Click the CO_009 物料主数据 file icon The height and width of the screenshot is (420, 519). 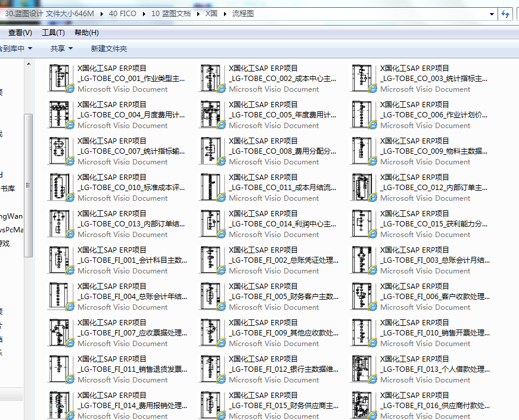coord(364,151)
